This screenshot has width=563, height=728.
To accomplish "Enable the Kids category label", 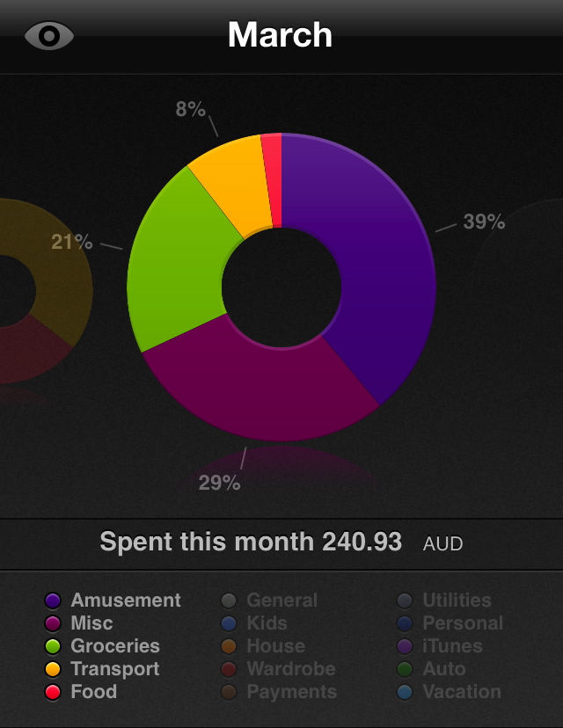I will 267,623.
